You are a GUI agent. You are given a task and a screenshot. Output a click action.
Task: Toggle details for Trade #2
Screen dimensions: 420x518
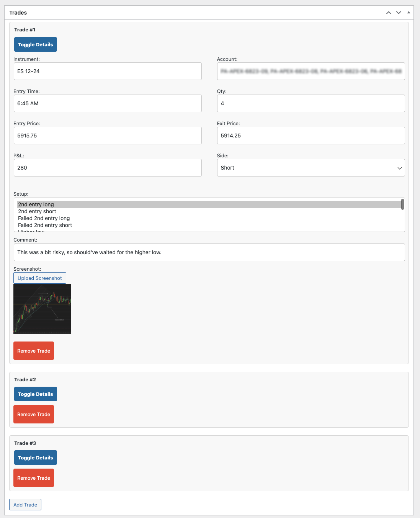pos(36,394)
